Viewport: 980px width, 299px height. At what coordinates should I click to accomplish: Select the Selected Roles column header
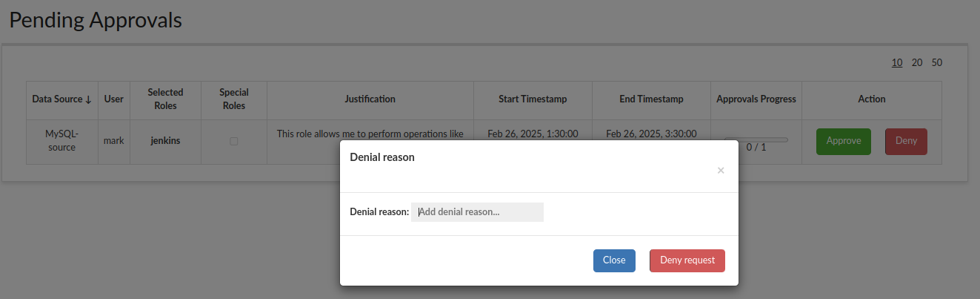[x=165, y=99]
